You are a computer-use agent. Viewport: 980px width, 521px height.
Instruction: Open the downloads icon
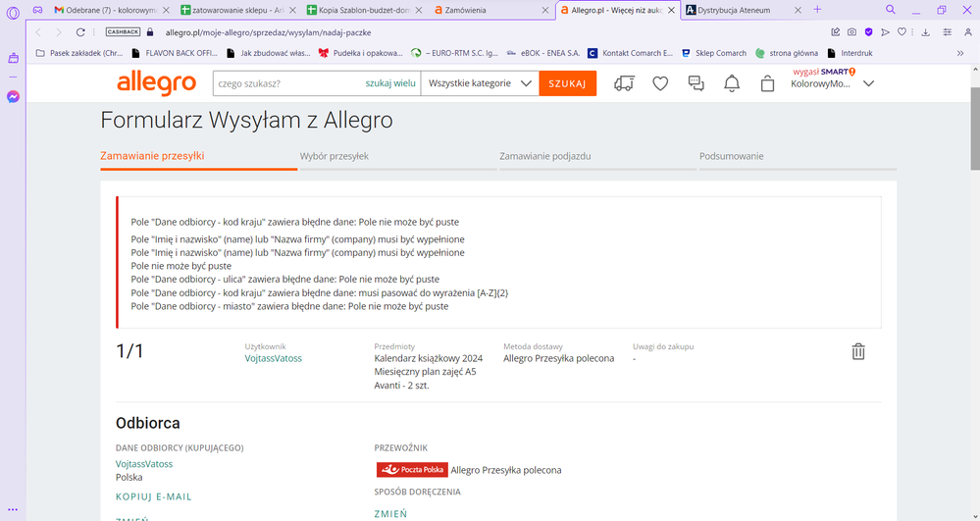(926, 32)
